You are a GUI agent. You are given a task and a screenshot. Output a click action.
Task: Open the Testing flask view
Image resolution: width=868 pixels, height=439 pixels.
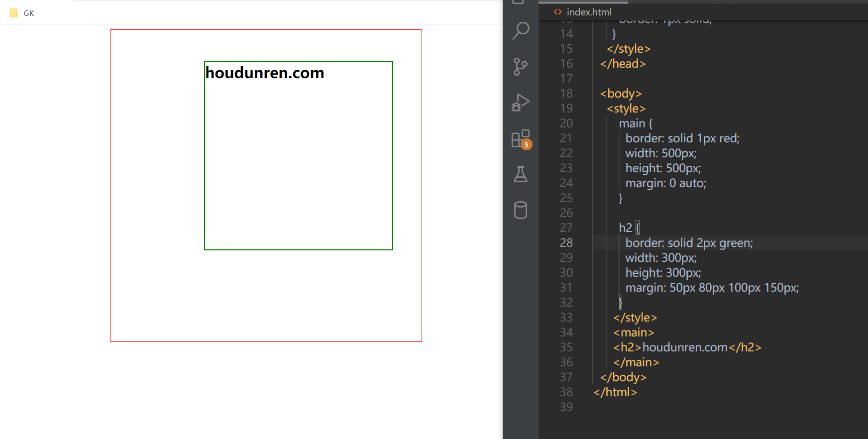coord(521,174)
